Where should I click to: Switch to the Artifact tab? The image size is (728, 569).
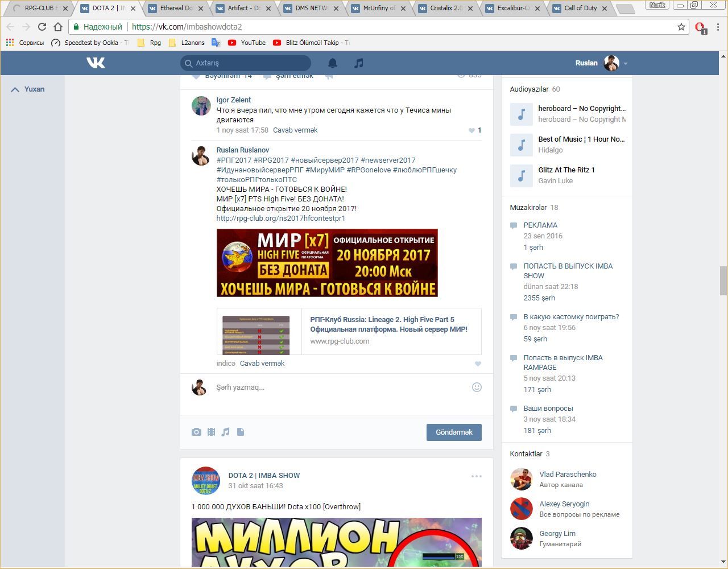(x=243, y=8)
